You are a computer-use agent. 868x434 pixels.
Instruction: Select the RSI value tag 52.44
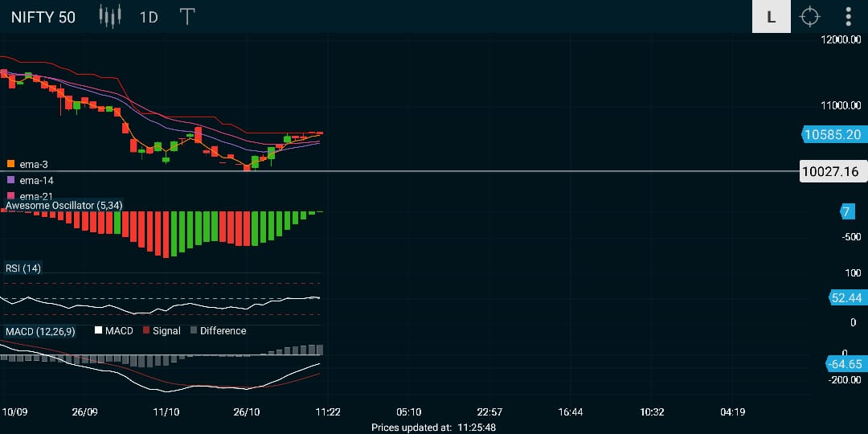coord(846,298)
